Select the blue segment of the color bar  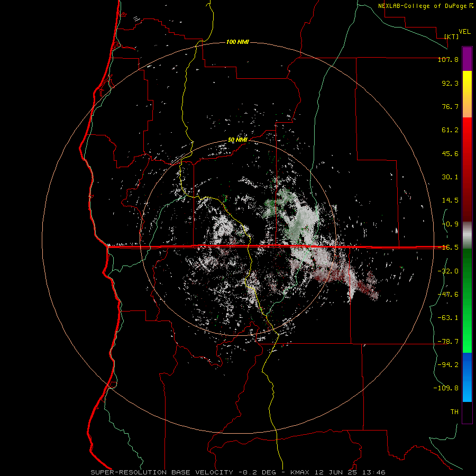click(467, 377)
